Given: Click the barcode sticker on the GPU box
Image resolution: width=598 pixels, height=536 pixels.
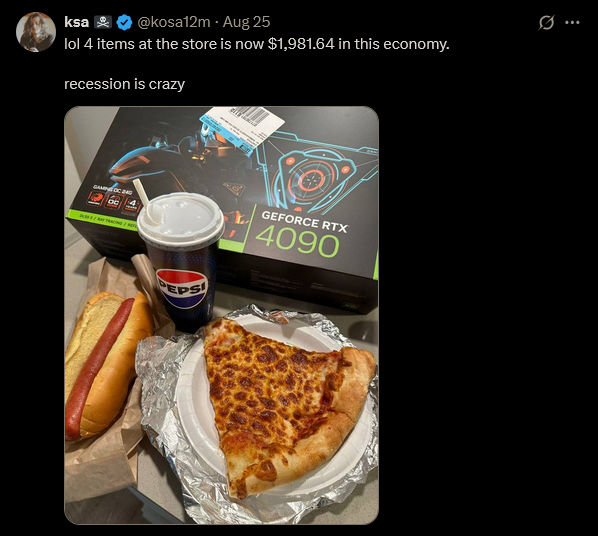Looking at the screenshot, I should (x=243, y=127).
